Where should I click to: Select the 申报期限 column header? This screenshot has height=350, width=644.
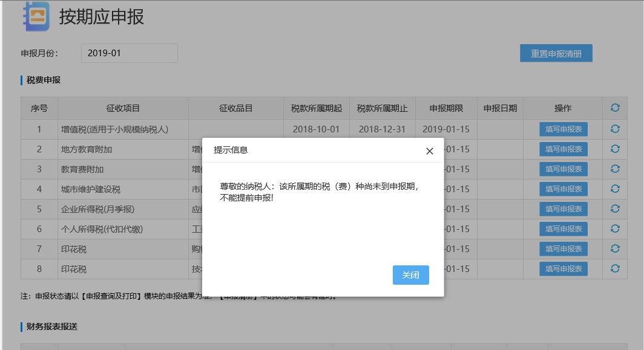click(446, 108)
